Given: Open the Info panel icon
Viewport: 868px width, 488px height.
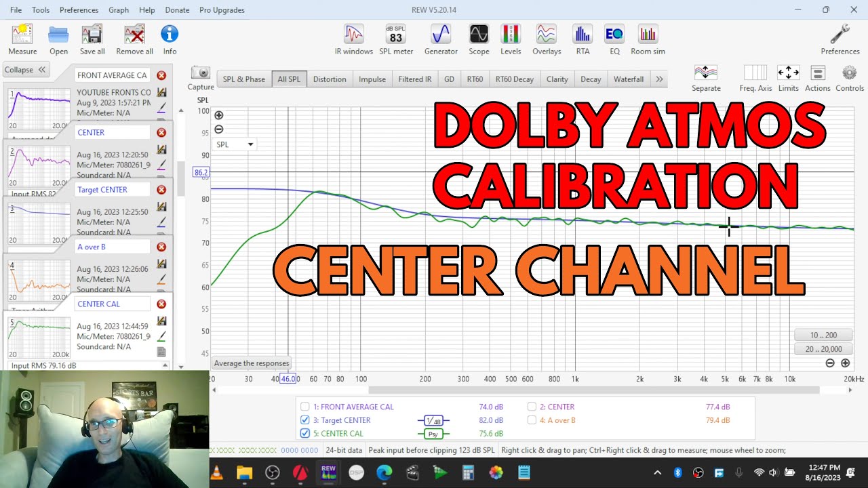Looking at the screenshot, I should point(170,39).
